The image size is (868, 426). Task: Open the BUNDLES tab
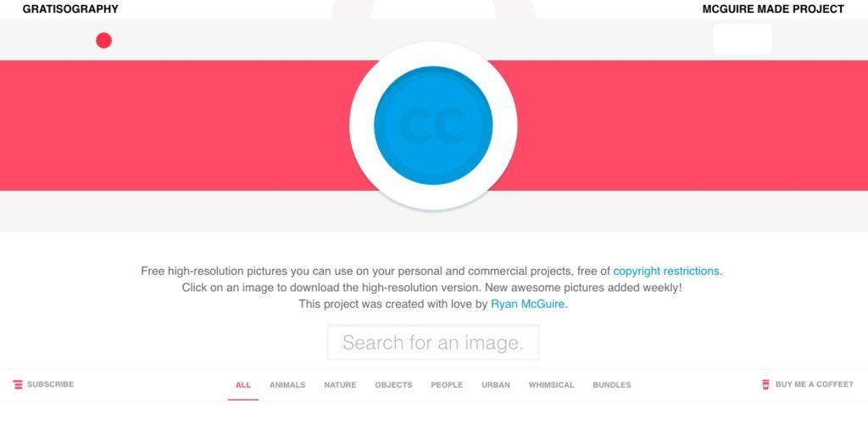click(x=612, y=385)
